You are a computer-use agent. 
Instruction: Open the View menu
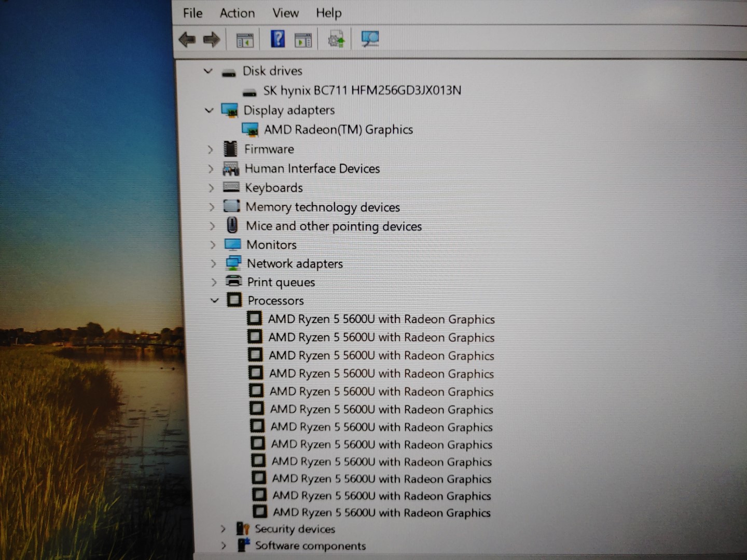(285, 13)
